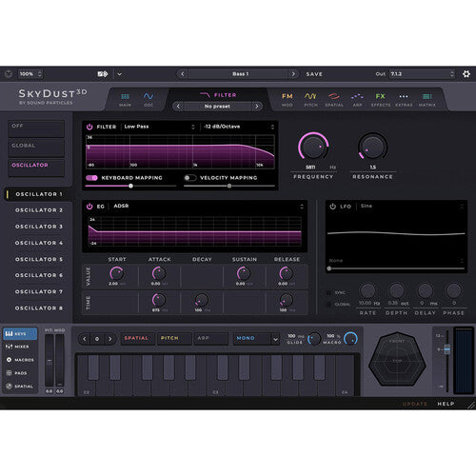Click the Keyboard Mapping amount slider
Screen dimensions: 476x476
click(x=130, y=186)
